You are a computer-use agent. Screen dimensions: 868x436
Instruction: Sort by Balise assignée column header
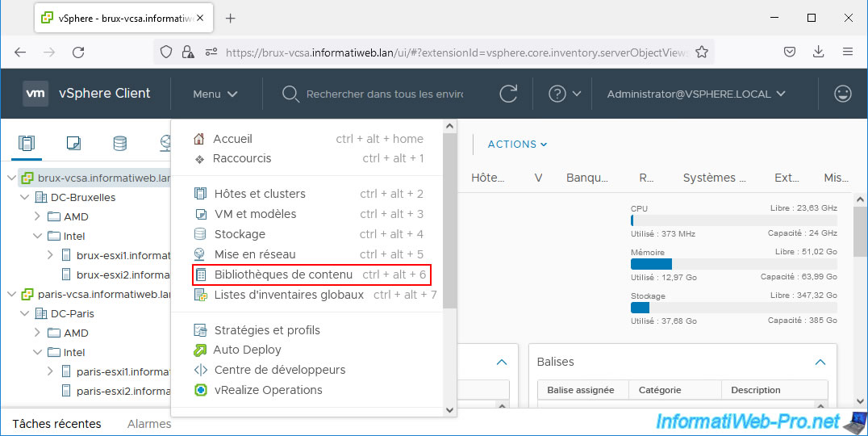(581, 390)
